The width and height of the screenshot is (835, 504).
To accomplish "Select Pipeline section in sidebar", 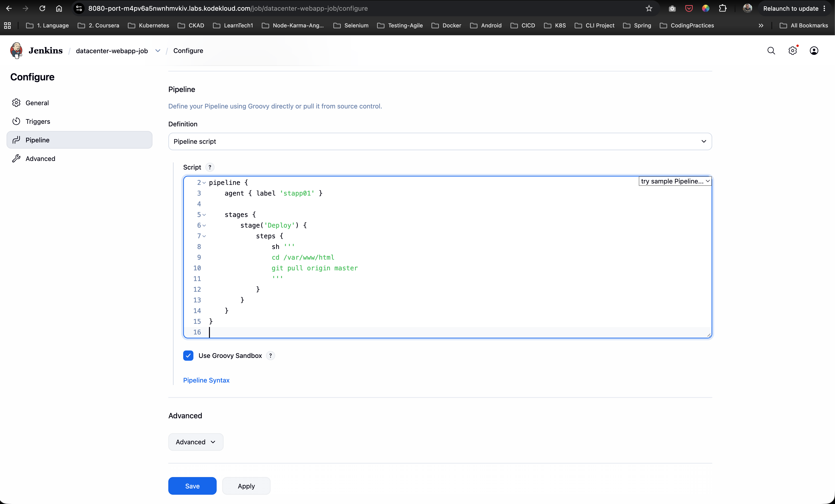I will (x=79, y=140).
